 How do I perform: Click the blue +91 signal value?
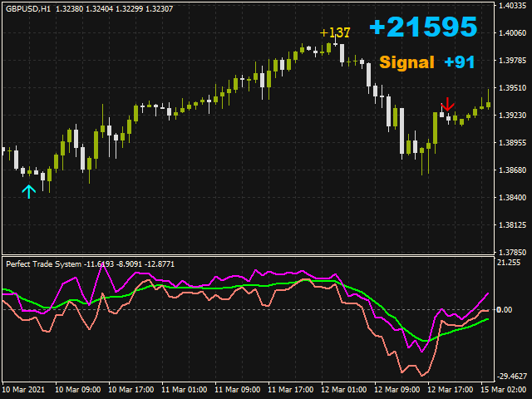(x=460, y=62)
